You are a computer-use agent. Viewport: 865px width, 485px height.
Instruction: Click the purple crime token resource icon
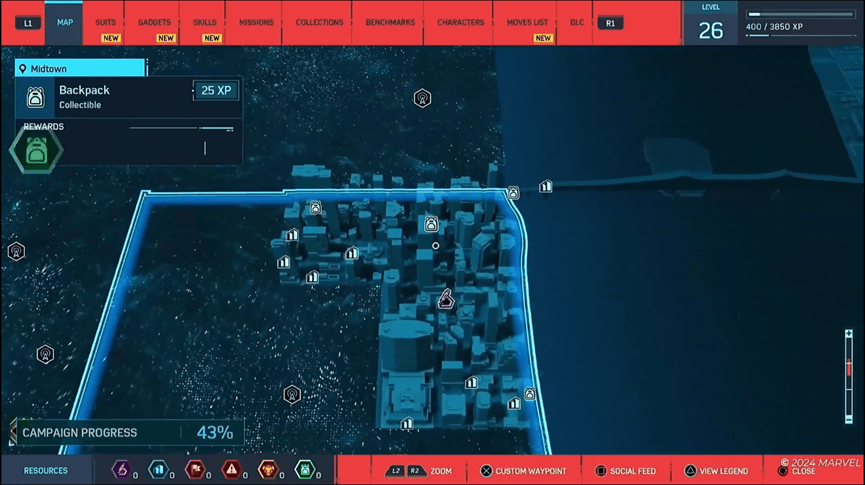click(121, 469)
